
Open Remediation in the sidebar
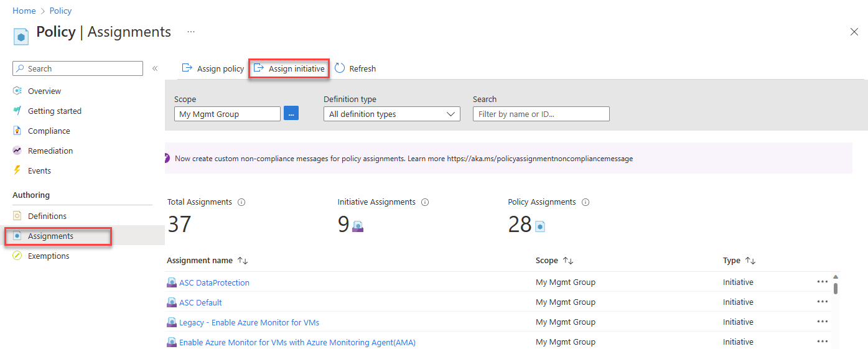coord(50,151)
